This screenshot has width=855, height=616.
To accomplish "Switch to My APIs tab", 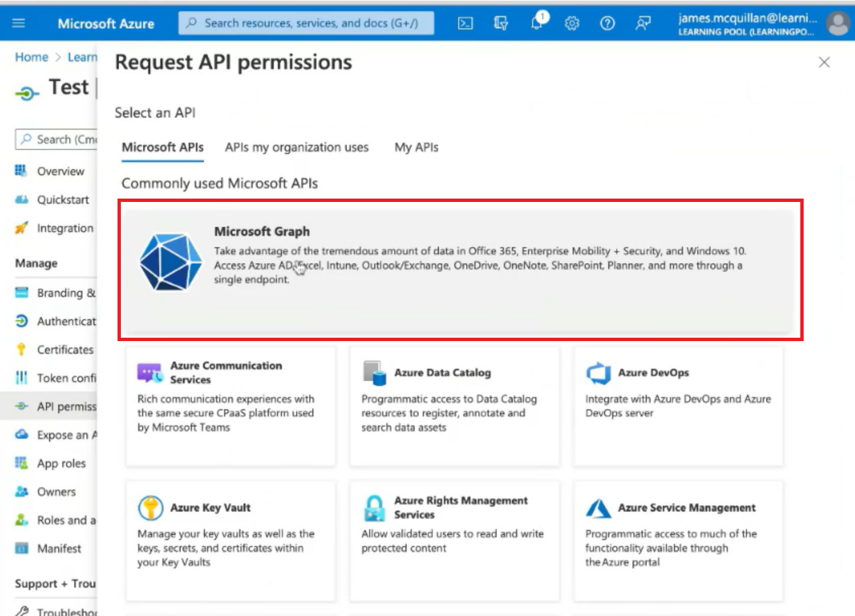I will pos(416,147).
